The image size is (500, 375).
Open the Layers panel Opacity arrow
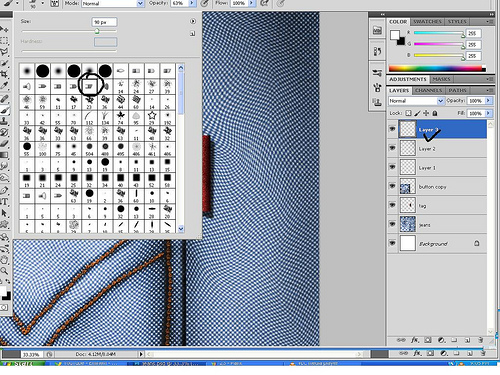click(x=489, y=101)
